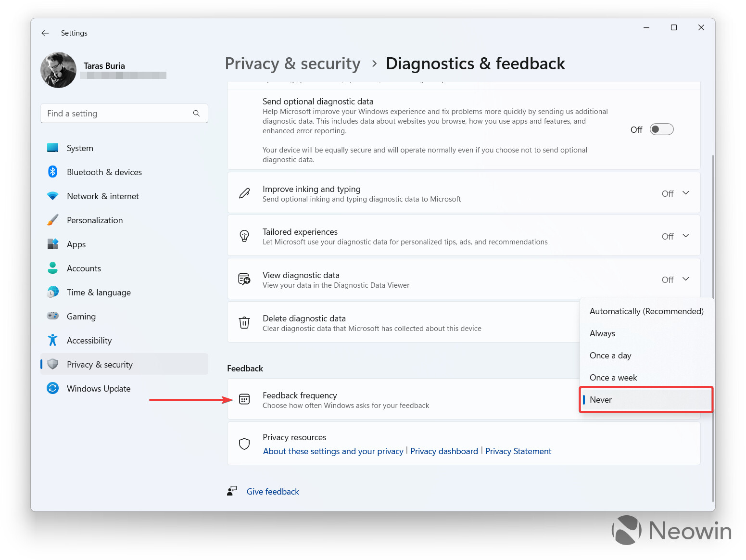Screen dimensions: 746x560
Task: Click the Feedback frequency setting row
Action: pos(403,399)
